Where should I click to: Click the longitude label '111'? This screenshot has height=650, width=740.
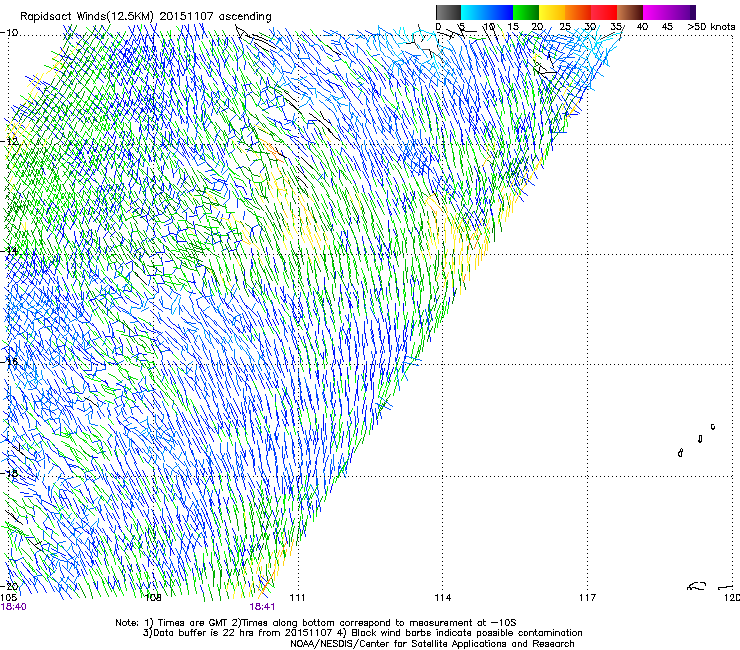[x=297, y=598]
